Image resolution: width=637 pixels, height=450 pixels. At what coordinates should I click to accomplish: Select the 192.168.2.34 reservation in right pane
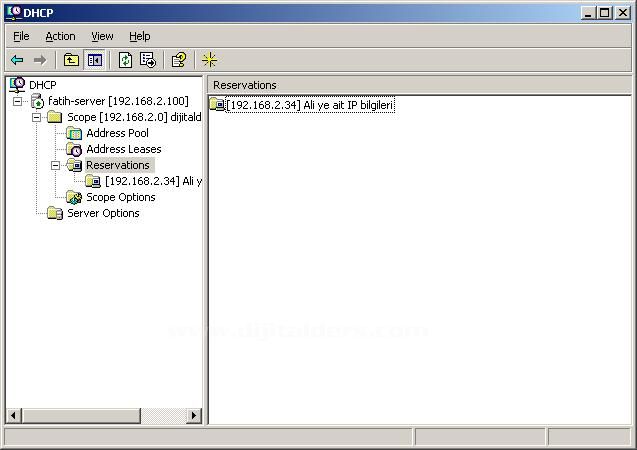[x=310, y=104]
